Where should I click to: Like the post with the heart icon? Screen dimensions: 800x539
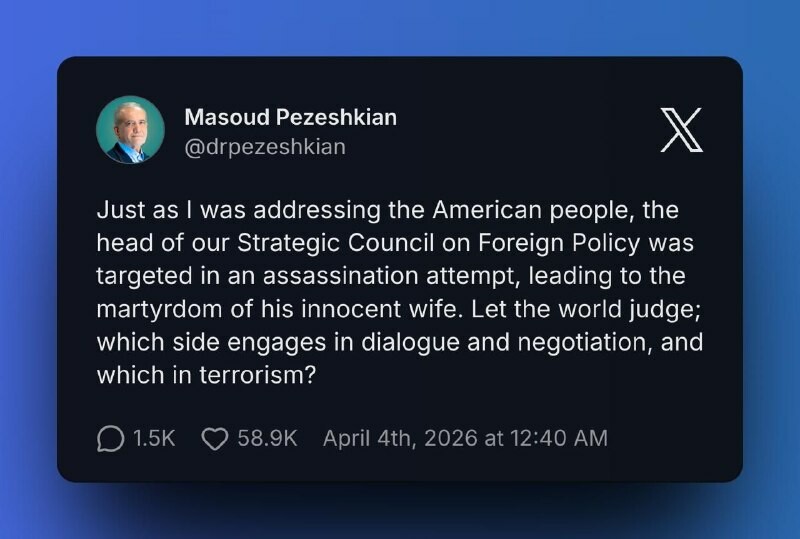click(x=215, y=438)
